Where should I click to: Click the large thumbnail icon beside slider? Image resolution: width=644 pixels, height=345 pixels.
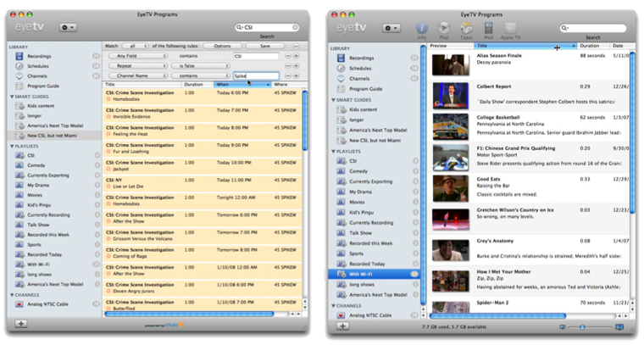pyautogui.click(x=619, y=327)
